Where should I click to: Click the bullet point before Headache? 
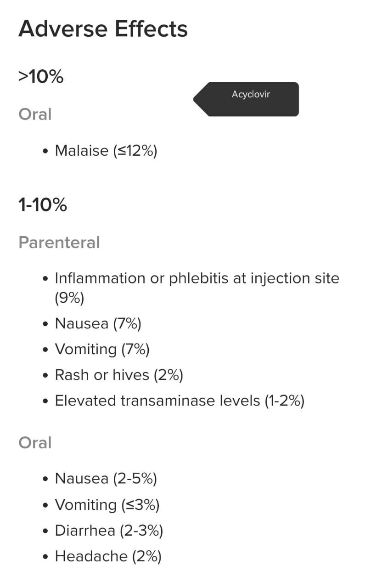pyautogui.click(x=45, y=557)
